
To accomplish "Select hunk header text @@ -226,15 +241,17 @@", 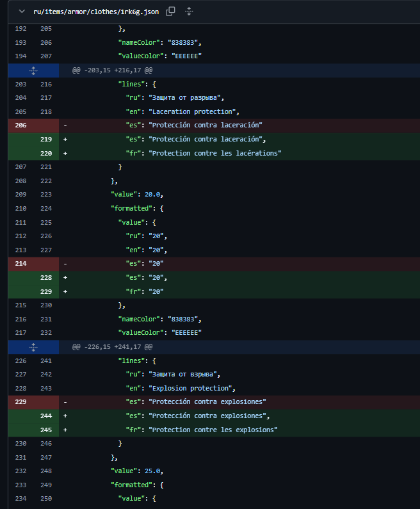I will tap(112, 347).
